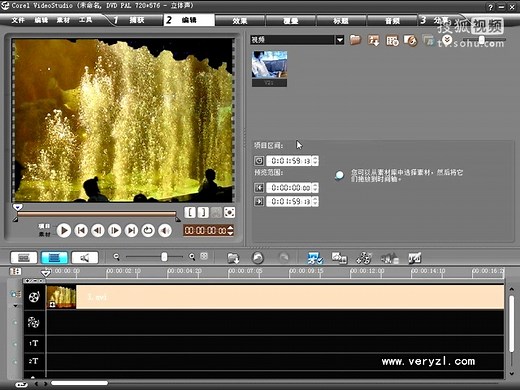Viewport: 520px width, 390px height.
Task: Play the preview video
Action: pyautogui.click(x=63, y=230)
